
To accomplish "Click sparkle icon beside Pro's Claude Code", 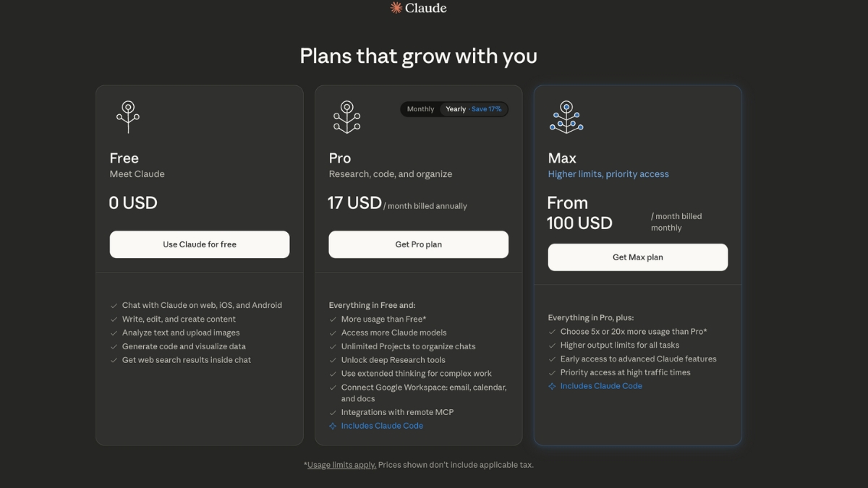I will pos(333,426).
